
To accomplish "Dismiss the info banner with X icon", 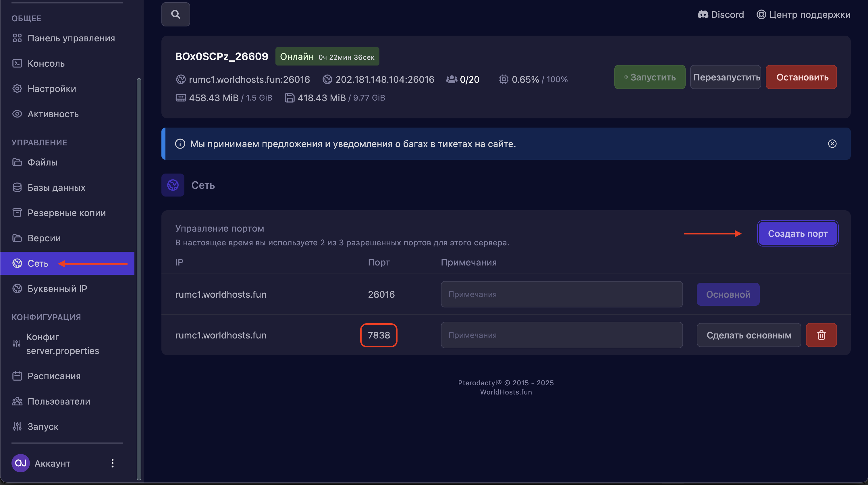I will tap(832, 144).
